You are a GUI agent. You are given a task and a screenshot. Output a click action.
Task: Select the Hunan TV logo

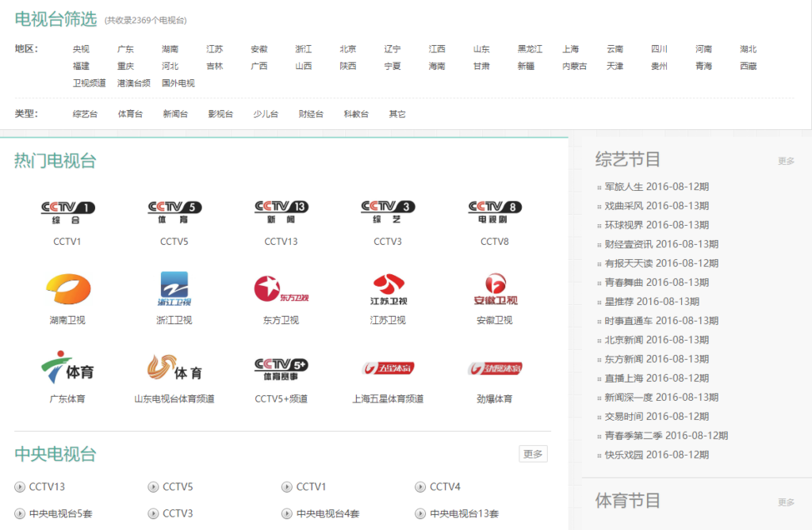[67, 290]
